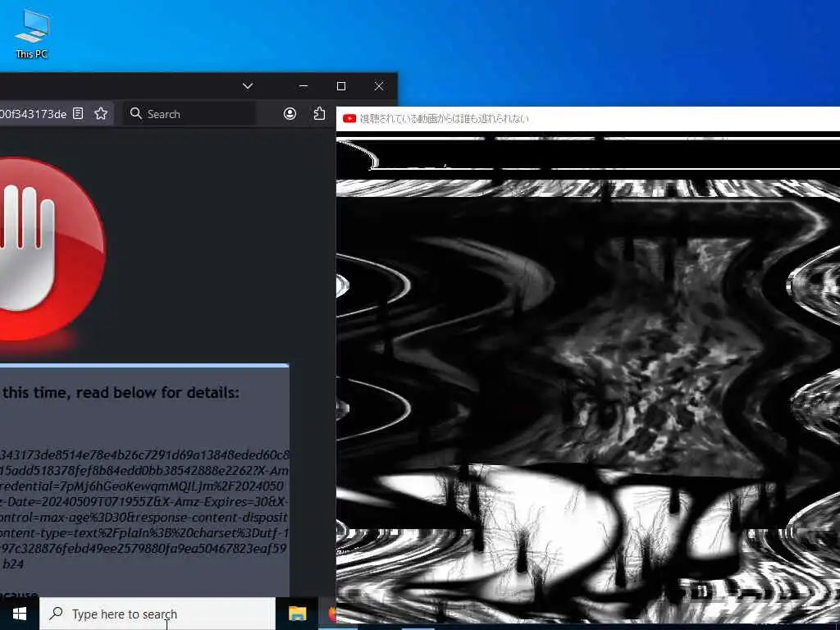Click the X-Amz-Expires URL text line
840x630 pixels.
[144, 502]
